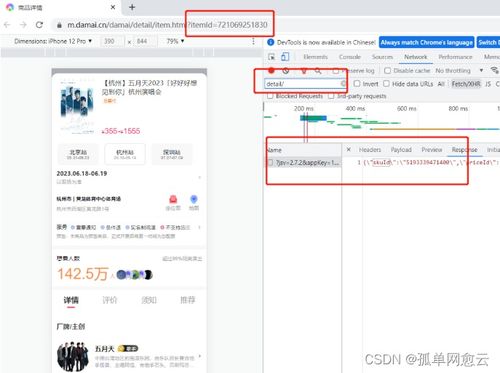
Task: Open the No throttling dropdown
Action: 459,71
